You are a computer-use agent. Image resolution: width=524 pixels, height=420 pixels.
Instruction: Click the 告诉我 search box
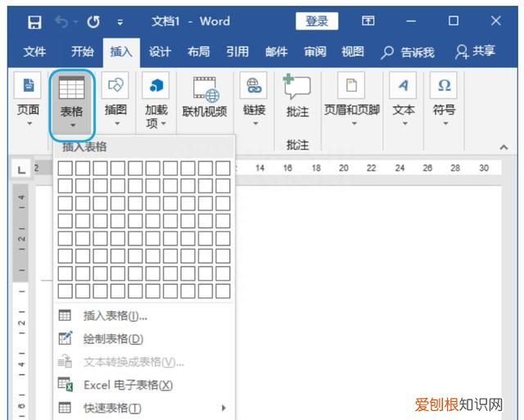[408, 52]
